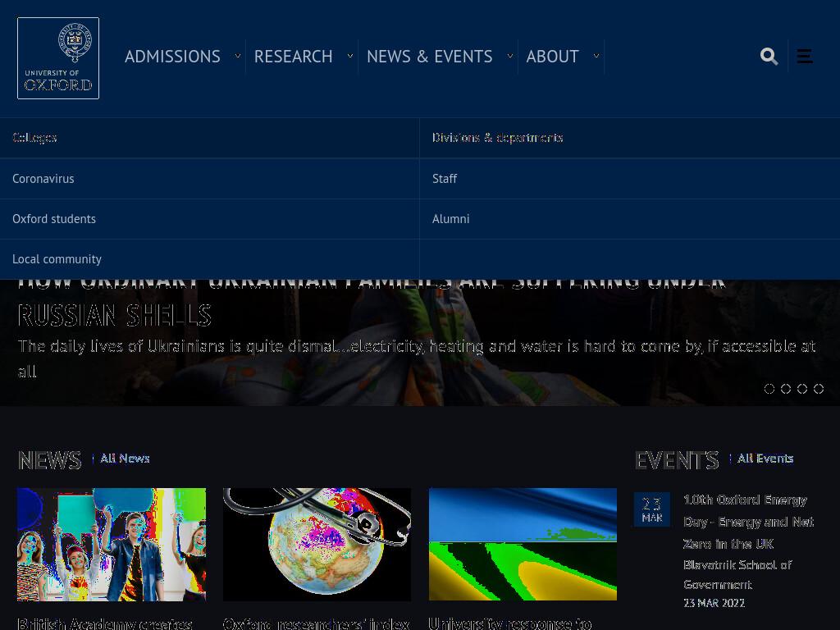Open British Academy news thumbnail with students

[112, 545]
